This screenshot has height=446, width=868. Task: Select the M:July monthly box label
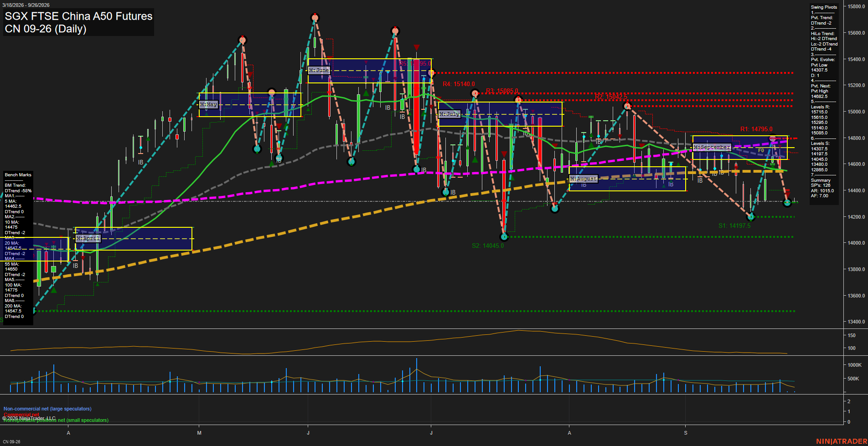(449, 114)
